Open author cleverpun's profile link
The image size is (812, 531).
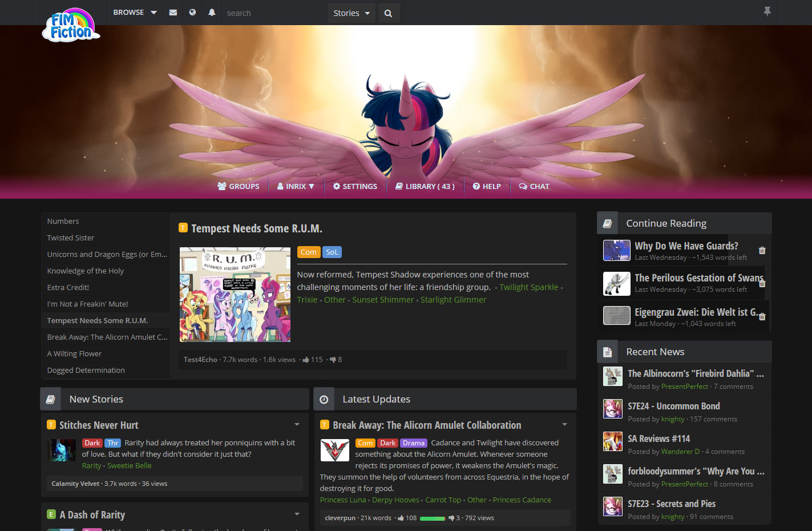340,518
